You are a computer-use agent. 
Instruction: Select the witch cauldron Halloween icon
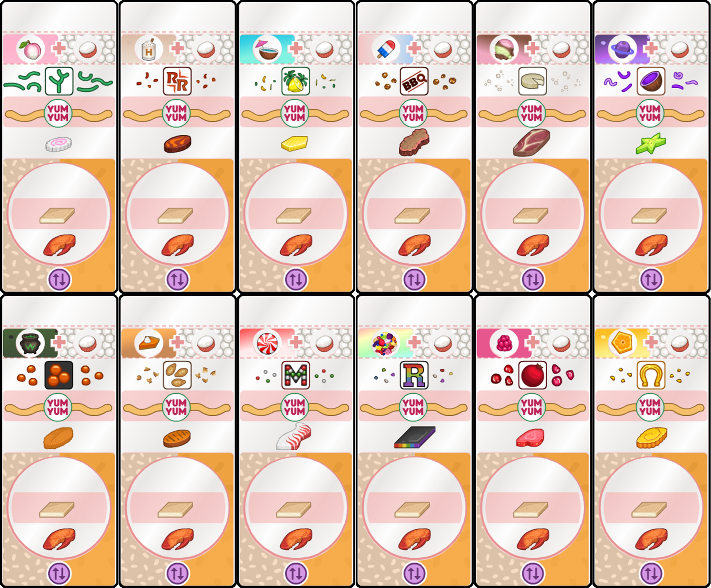pos(31,343)
